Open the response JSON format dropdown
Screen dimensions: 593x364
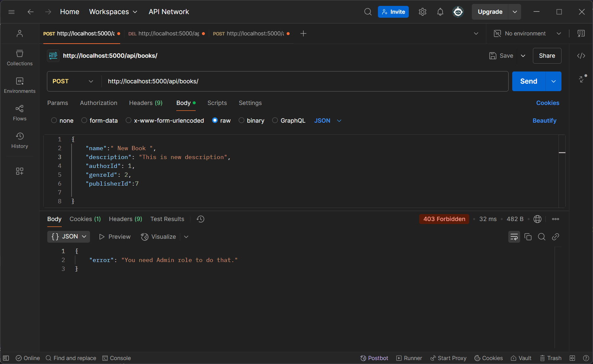[69, 236]
